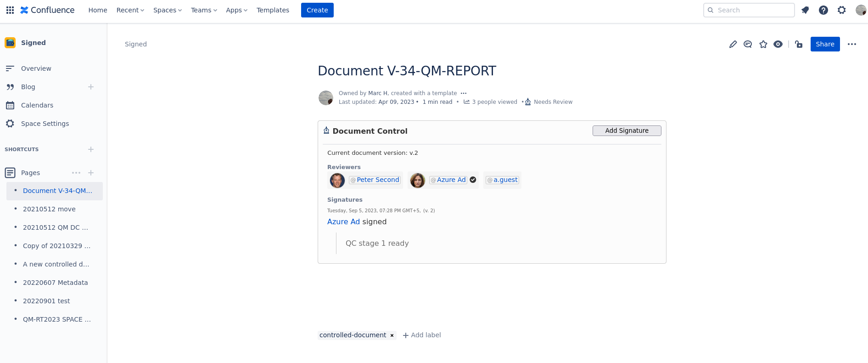868x363 pixels.
Task: Toggle the watch page eye icon
Action: point(778,44)
